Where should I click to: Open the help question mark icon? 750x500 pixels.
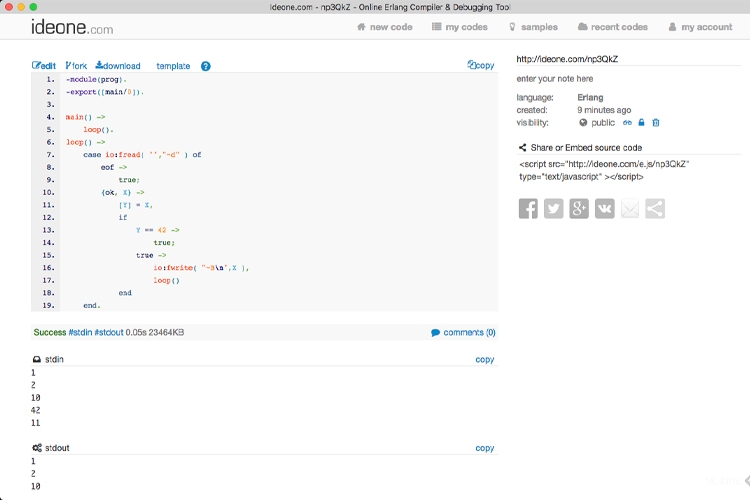(206, 66)
